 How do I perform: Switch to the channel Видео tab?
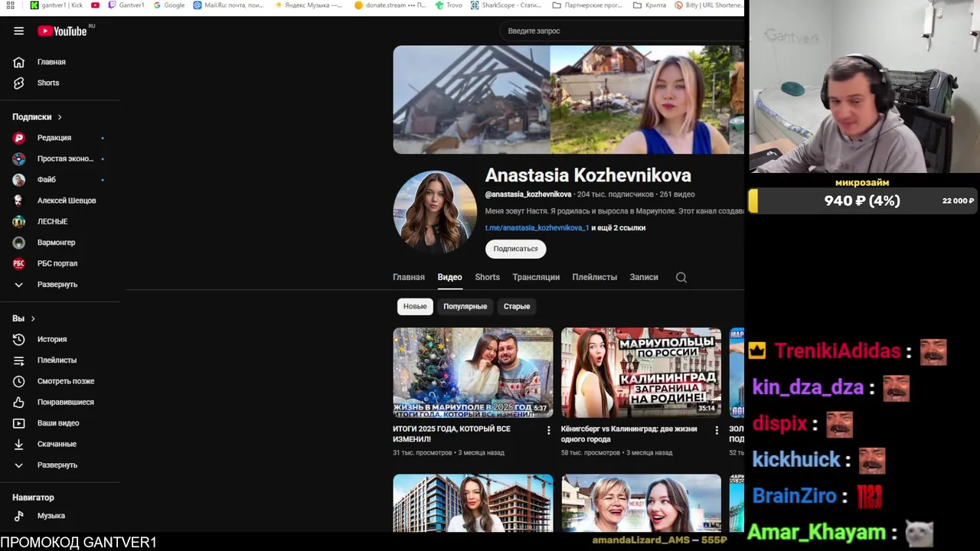(x=449, y=277)
